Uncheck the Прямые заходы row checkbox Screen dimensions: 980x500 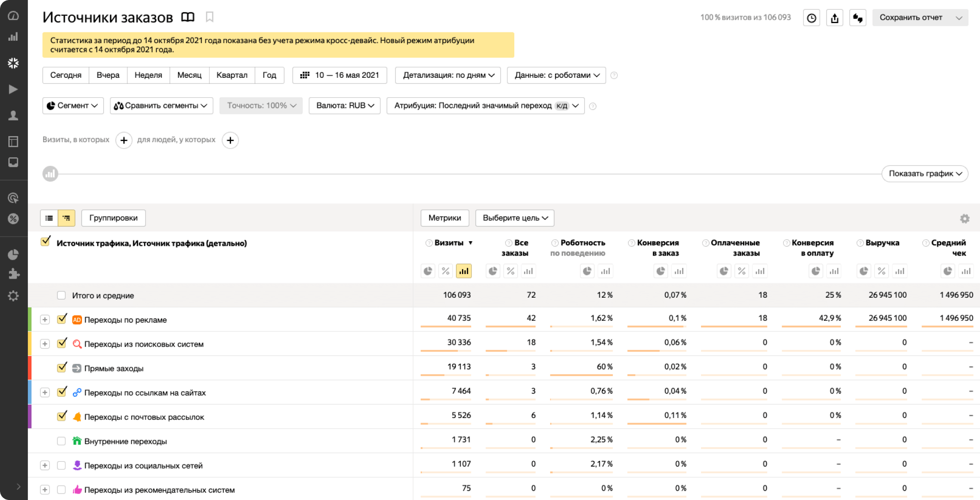[x=62, y=368]
